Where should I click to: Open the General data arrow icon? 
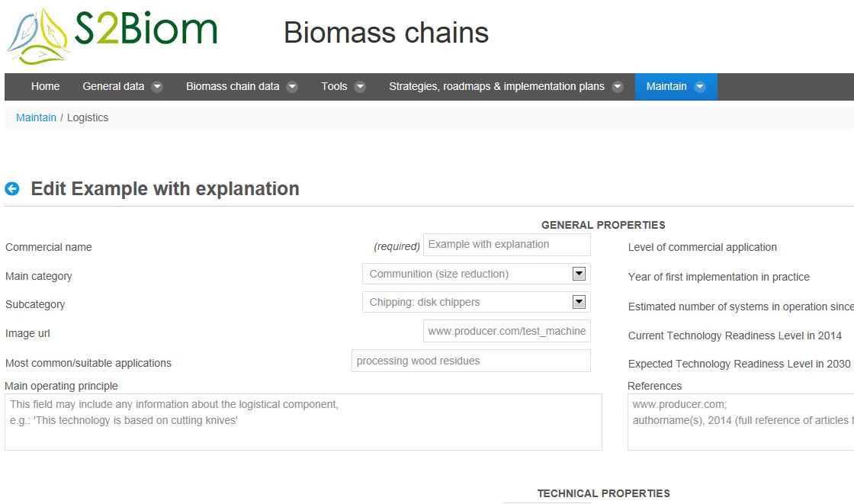(x=157, y=87)
